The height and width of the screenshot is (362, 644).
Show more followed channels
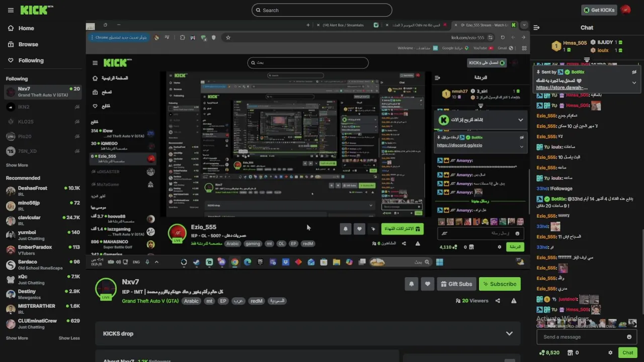[17, 165]
